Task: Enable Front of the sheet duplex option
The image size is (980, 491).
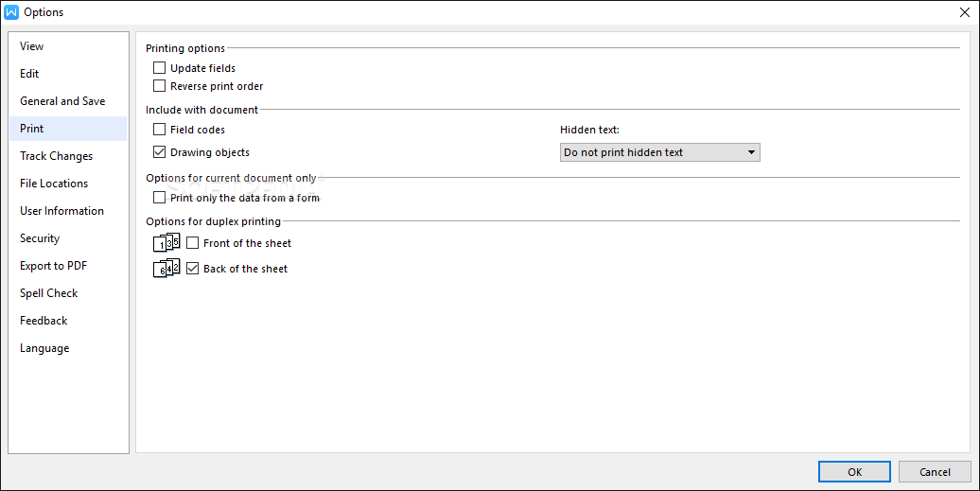Action: pos(193,242)
